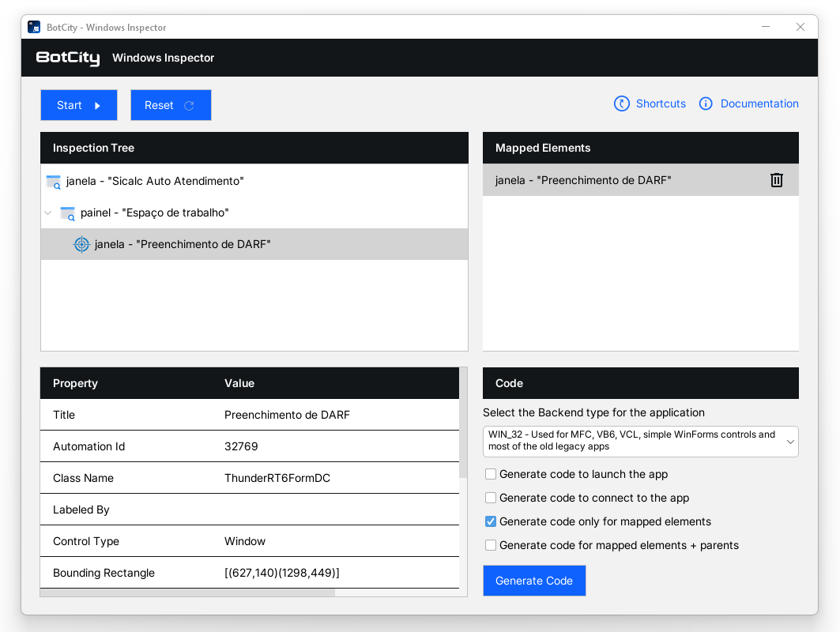The height and width of the screenshot is (632, 840).
Task: Click the BotCity logo in header
Action: pyautogui.click(x=68, y=58)
